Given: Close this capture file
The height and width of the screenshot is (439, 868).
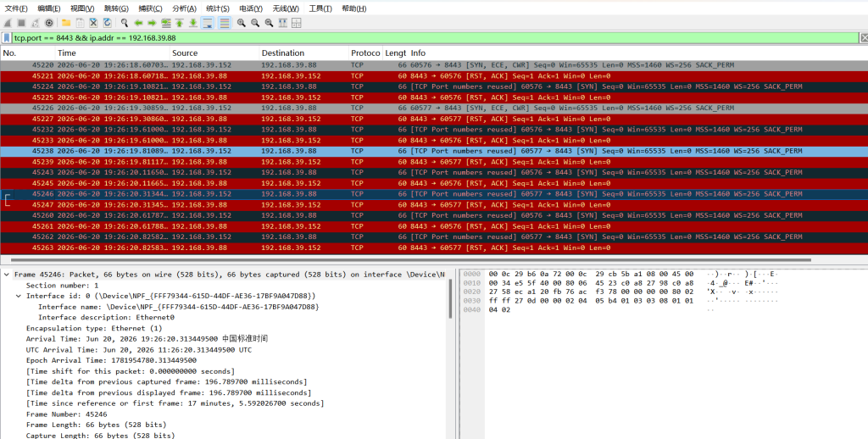Looking at the screenshot, I should (93, 23).
